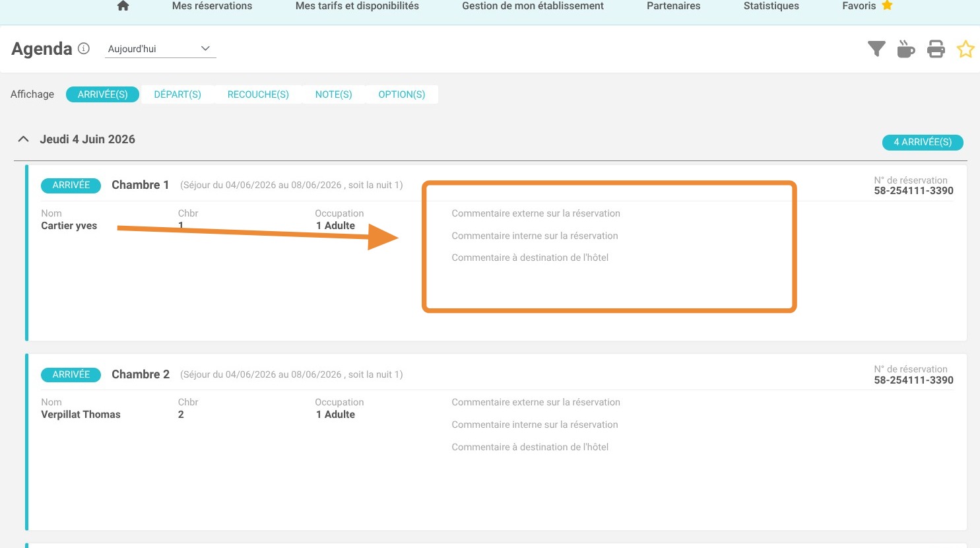This screenshot has height=548, width=980.
Task: Click stay dates text in Chambre 1
Action: click(x=291, y=186)
